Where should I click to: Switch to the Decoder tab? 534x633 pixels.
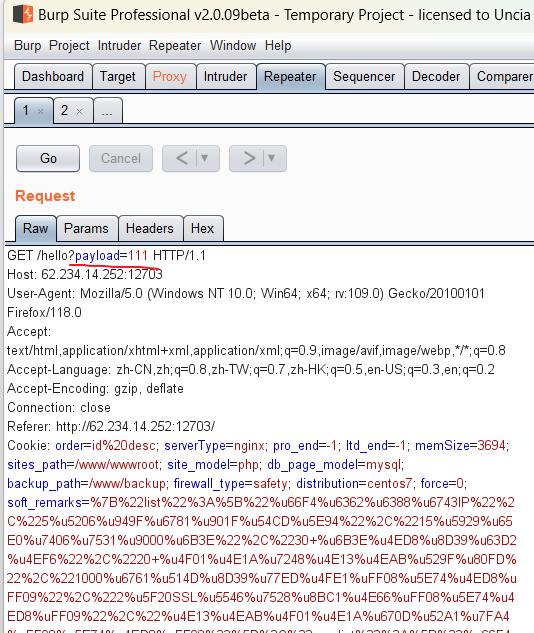pos(436,76)
